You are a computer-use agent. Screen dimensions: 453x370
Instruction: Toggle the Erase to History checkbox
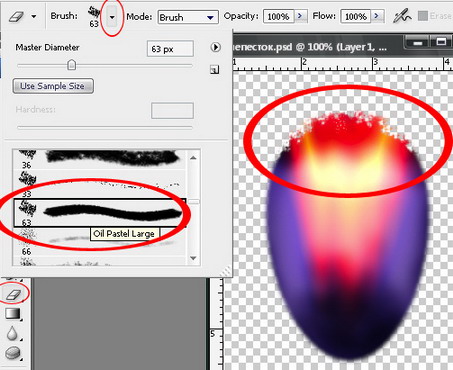coord(423,16)
